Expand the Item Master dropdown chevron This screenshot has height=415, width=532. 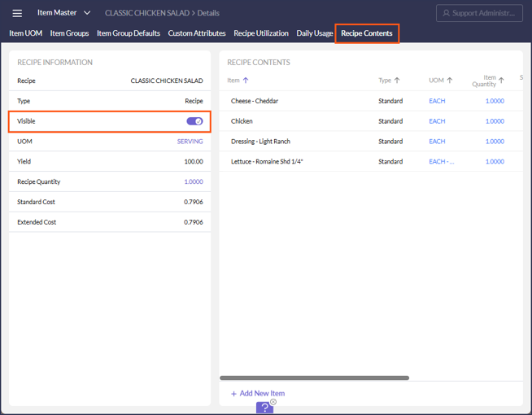click(x=87, y=13)
